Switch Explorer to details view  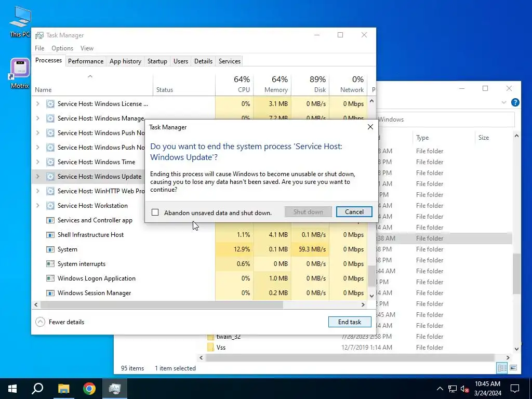502,368
